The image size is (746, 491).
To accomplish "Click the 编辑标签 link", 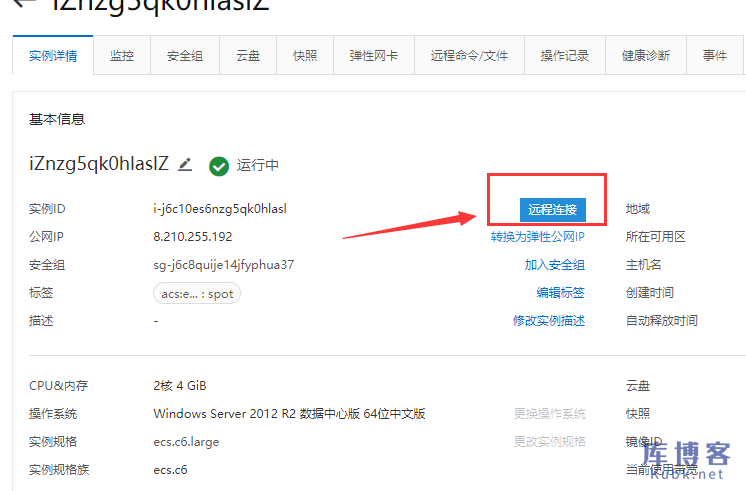I will 560,292.
